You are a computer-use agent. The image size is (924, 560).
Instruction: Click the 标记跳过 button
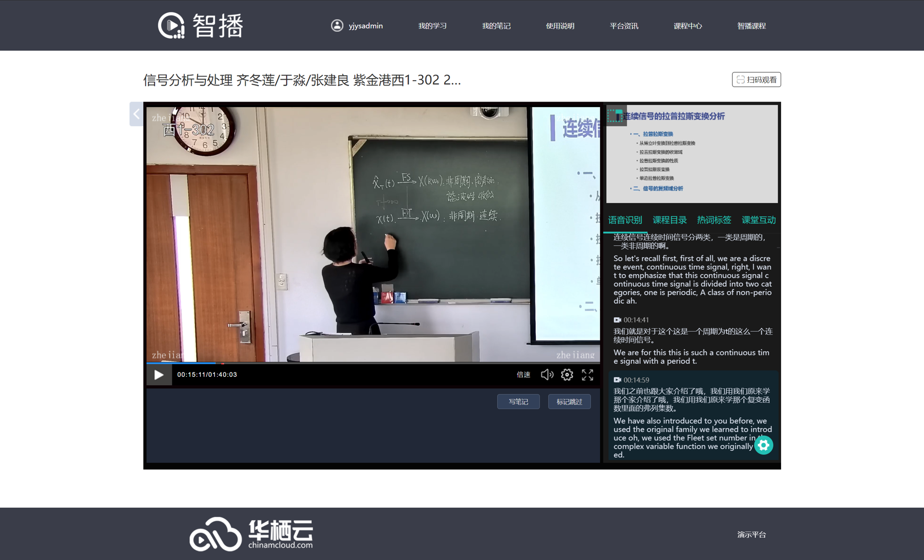pos(569,402)
